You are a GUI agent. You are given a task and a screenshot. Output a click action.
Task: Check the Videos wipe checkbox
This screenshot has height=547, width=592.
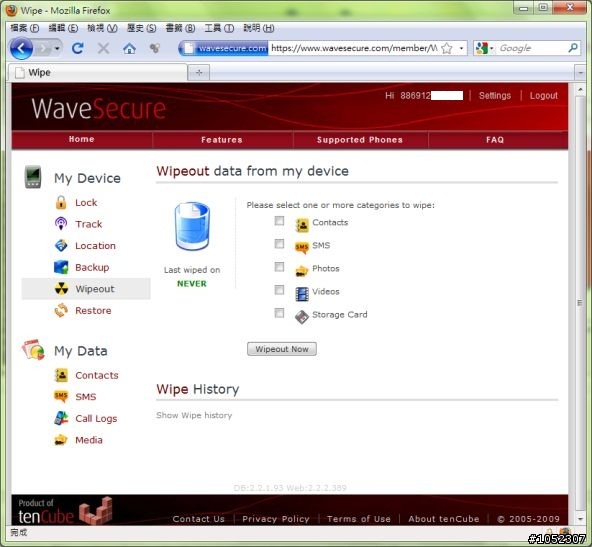click(x=279, y=290)
